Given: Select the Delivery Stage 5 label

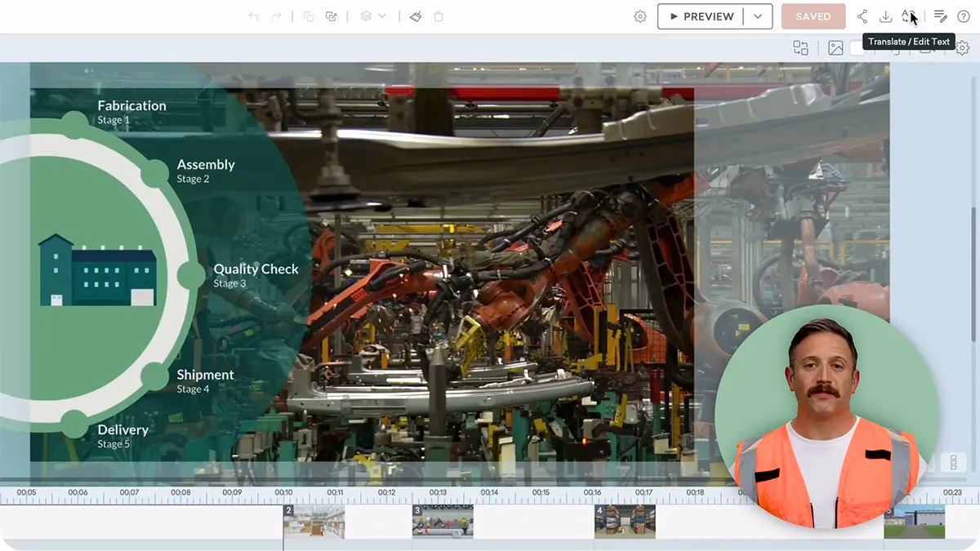Looking at the screenshot, I should (x=122, y=436).
